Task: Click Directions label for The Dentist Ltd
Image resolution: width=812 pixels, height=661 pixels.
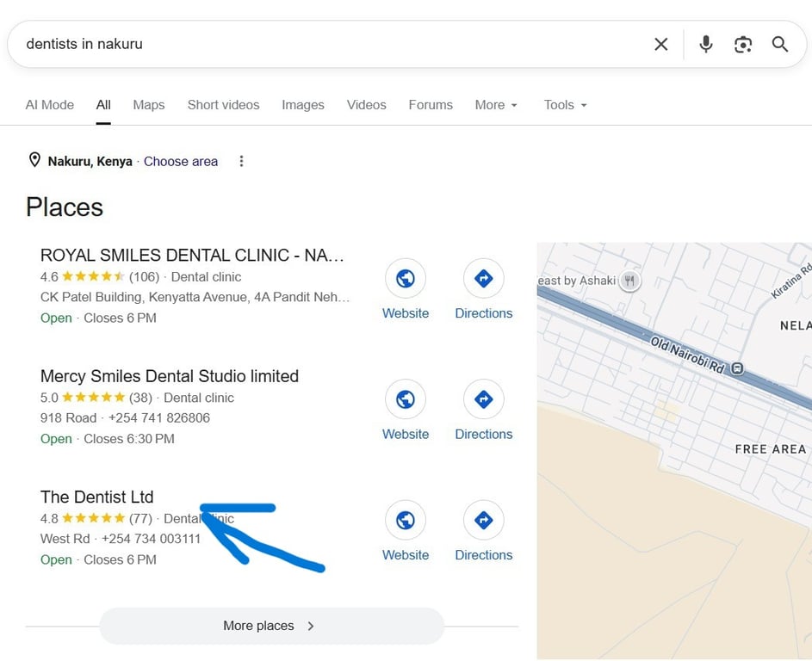Action: [x=484, y=555]
